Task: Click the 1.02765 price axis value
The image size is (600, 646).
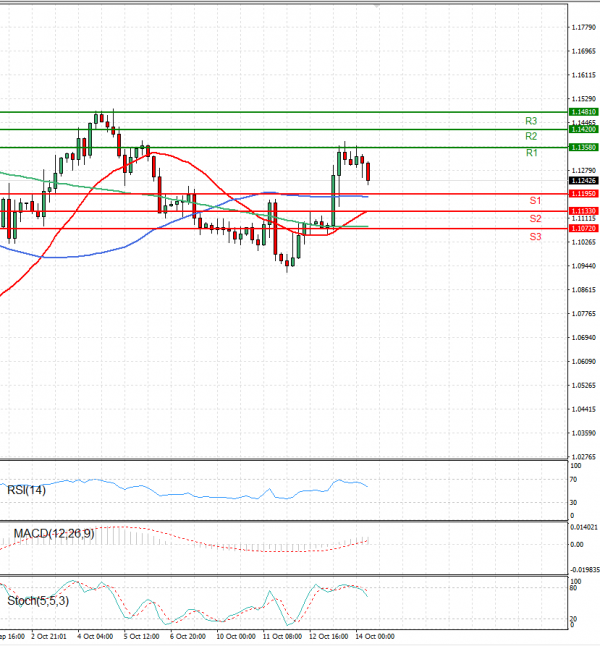Action: [x=584, y=457]
